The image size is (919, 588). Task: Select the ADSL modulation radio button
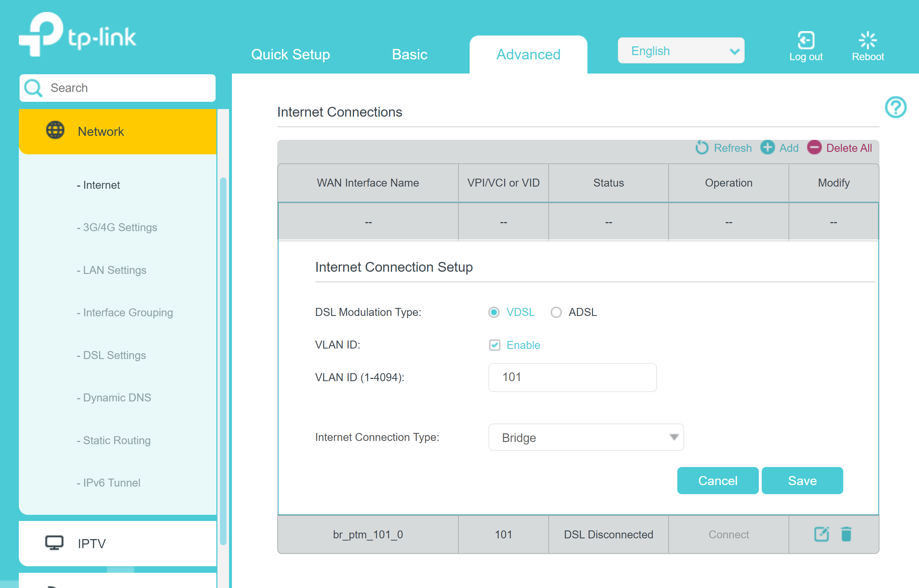(x=556, y=312)
